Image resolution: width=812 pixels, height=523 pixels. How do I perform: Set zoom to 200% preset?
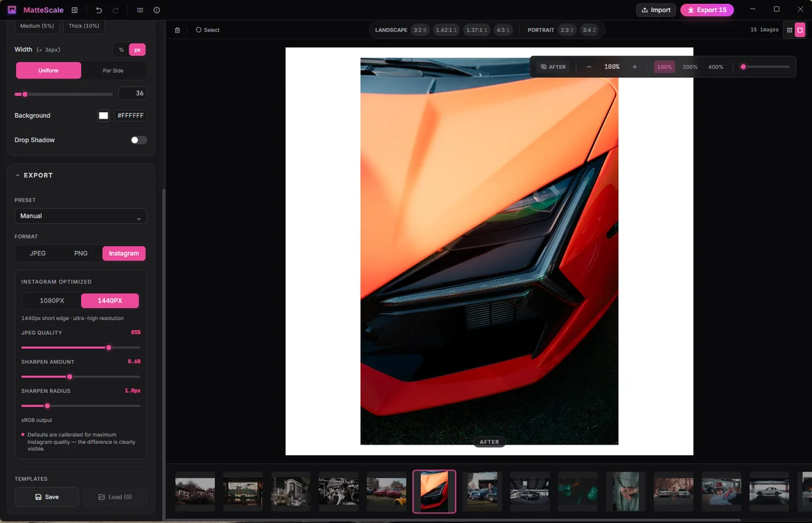[x=690, y=67]
